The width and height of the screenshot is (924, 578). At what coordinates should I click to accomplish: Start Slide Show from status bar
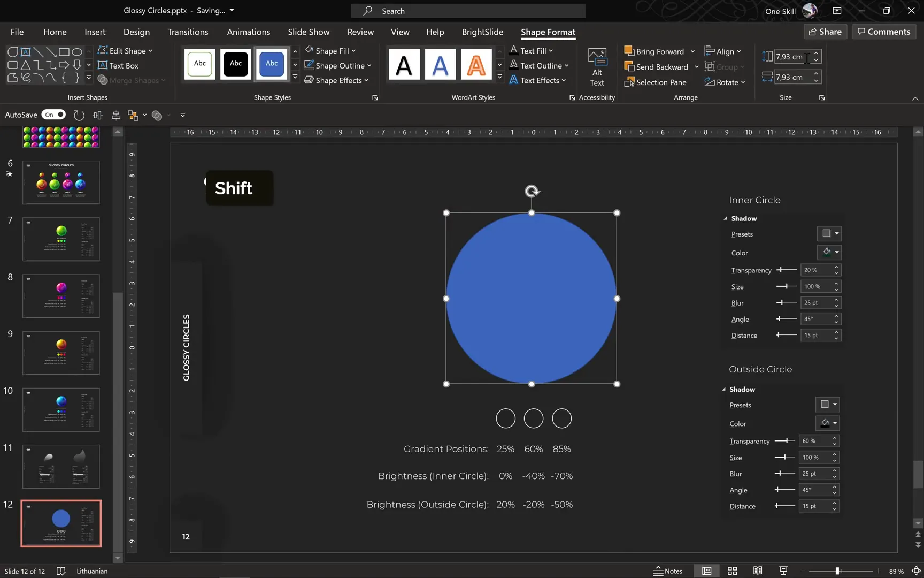pyautogui.click(x=783, y=571)
